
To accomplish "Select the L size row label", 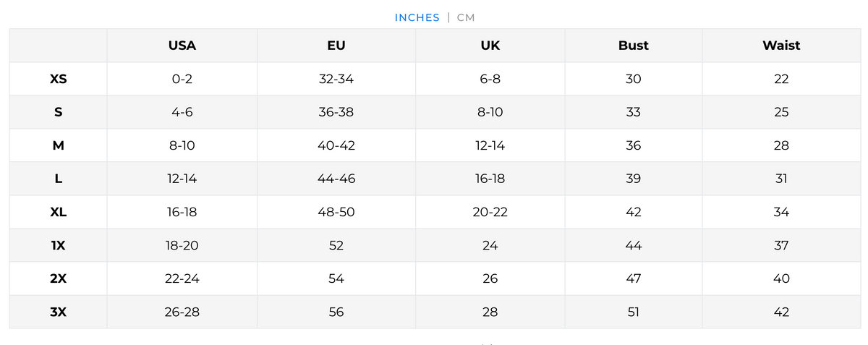I will [59, 179].
